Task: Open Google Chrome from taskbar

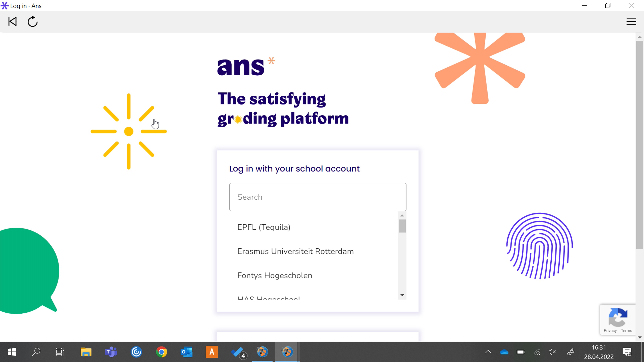Action: (162, 352)
